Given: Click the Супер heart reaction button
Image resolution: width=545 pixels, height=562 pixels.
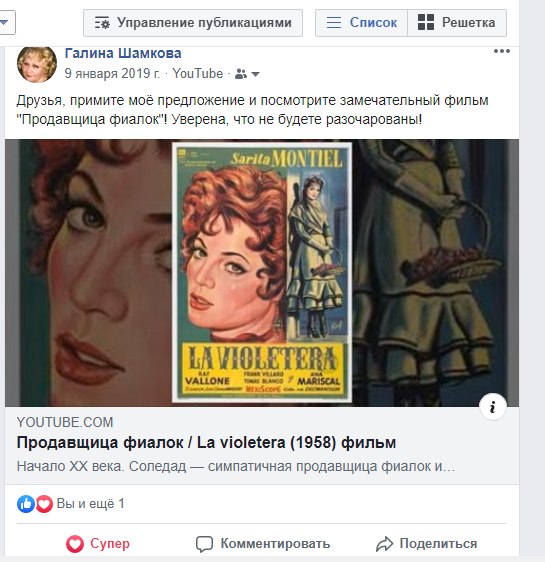Looking at the screenshot, I should (97, 544).
